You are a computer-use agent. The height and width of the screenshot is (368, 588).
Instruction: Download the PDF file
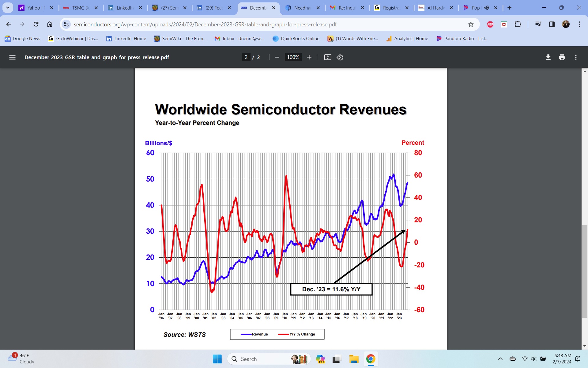click(x=548, y=57)
